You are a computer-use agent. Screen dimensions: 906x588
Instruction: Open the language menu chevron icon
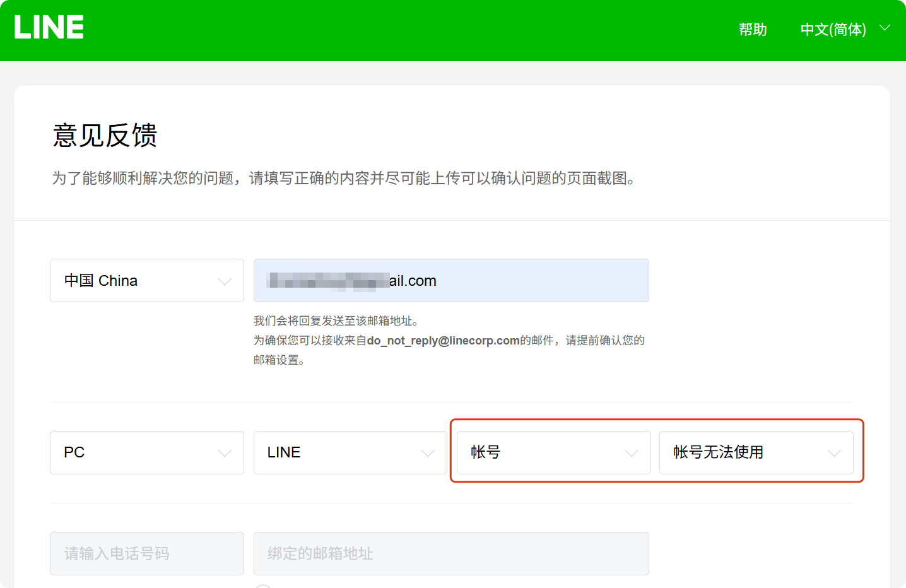point(885,29)
